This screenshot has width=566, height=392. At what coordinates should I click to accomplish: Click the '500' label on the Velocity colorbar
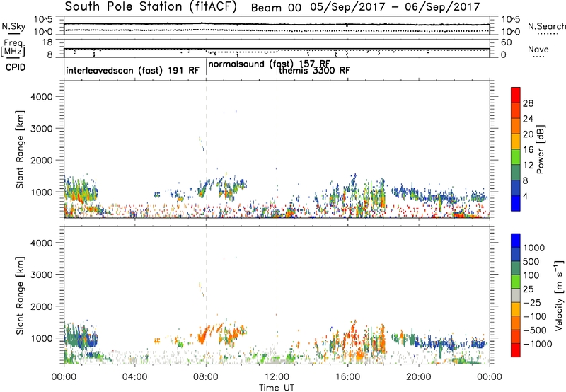pyautogui.click(x=532, y=262)
